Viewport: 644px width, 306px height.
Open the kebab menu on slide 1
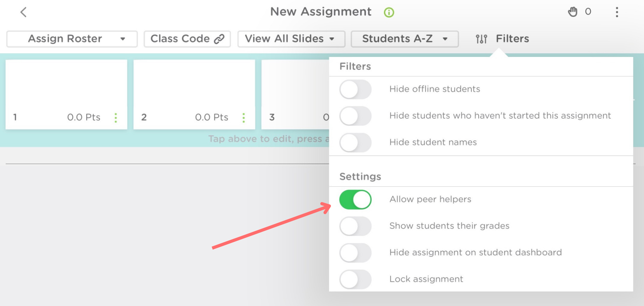coord(115,117)
